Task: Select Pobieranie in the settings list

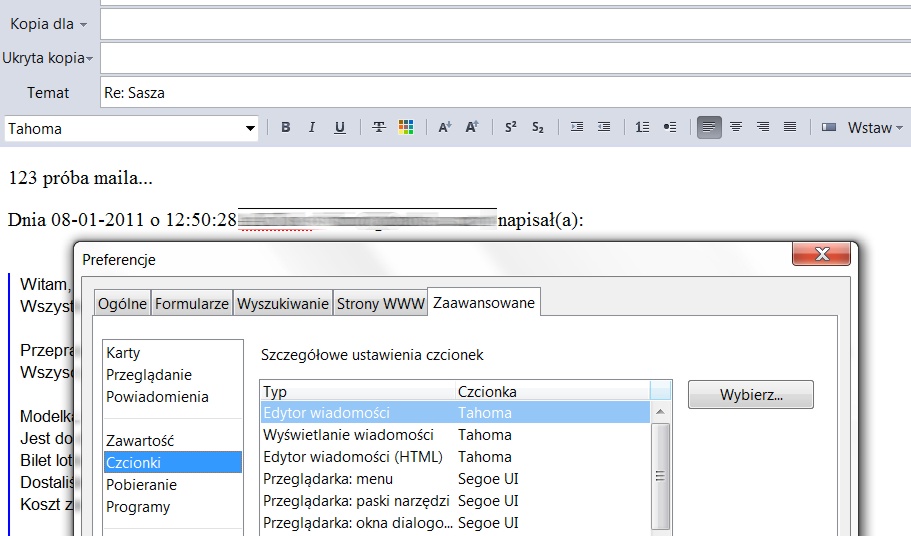Action: [141, 485]
